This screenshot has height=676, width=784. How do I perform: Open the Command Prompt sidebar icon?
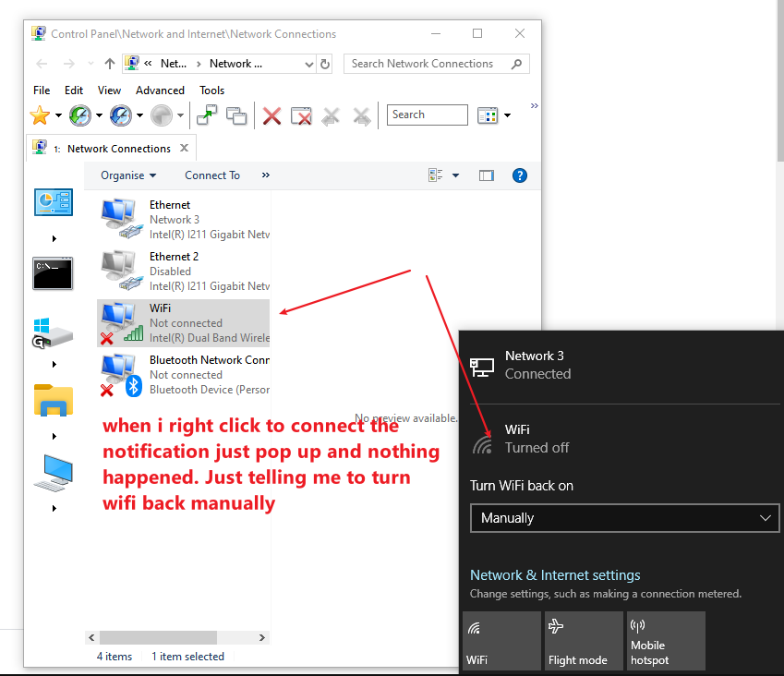click(x=53, y=273)
